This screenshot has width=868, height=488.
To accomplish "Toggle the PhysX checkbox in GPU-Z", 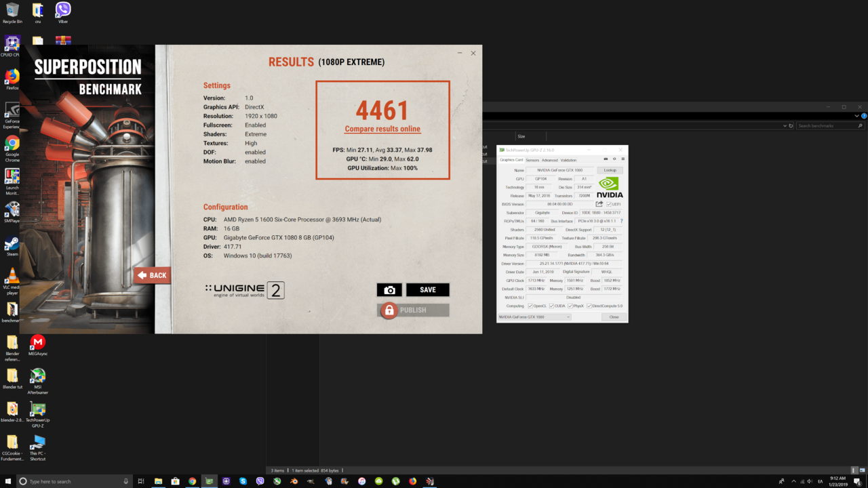I will click(x=570, y=306).
